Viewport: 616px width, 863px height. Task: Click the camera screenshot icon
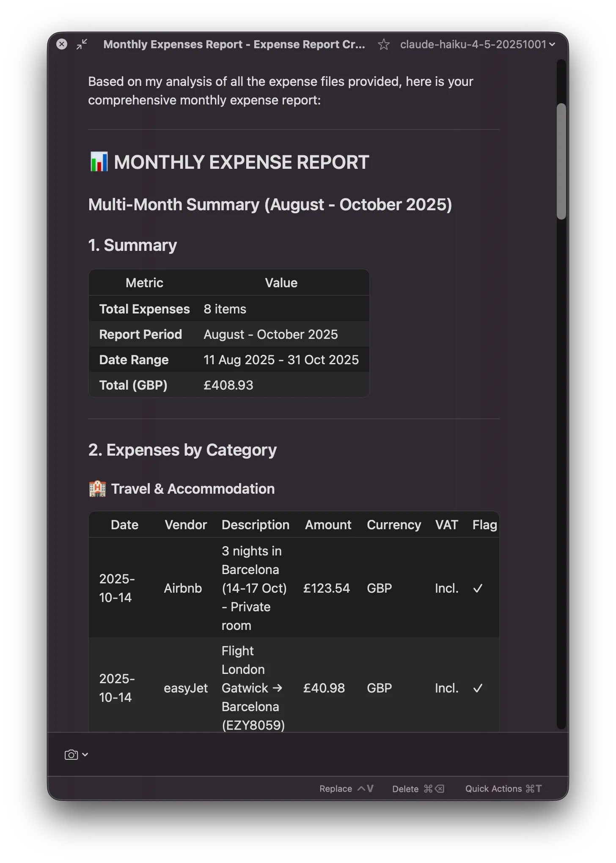click(71, 755)
